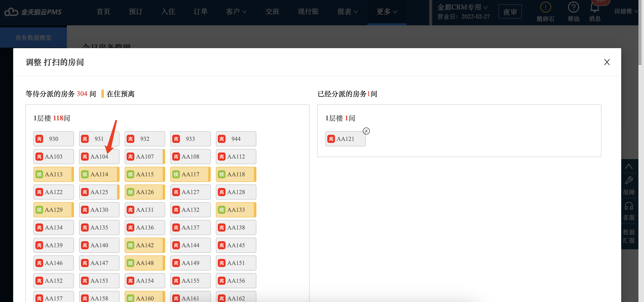
Task: Expand the 客户 dropdown menu
Action: point(236,12)
